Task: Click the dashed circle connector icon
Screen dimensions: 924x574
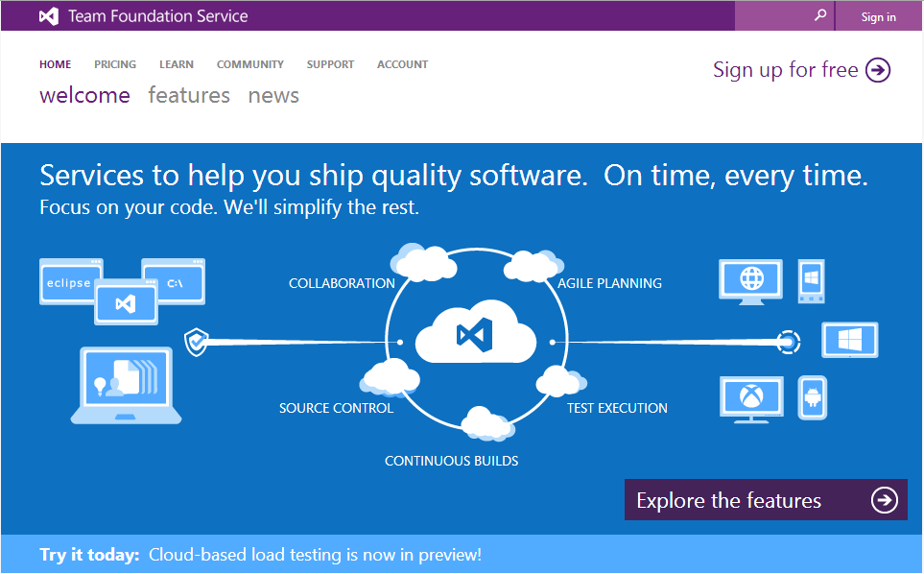Action: pyautogui.click(x=788, y=342)
